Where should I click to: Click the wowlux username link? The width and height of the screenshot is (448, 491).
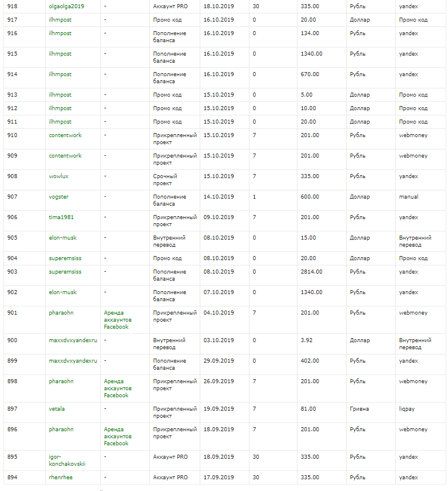[x=59, y=176]
